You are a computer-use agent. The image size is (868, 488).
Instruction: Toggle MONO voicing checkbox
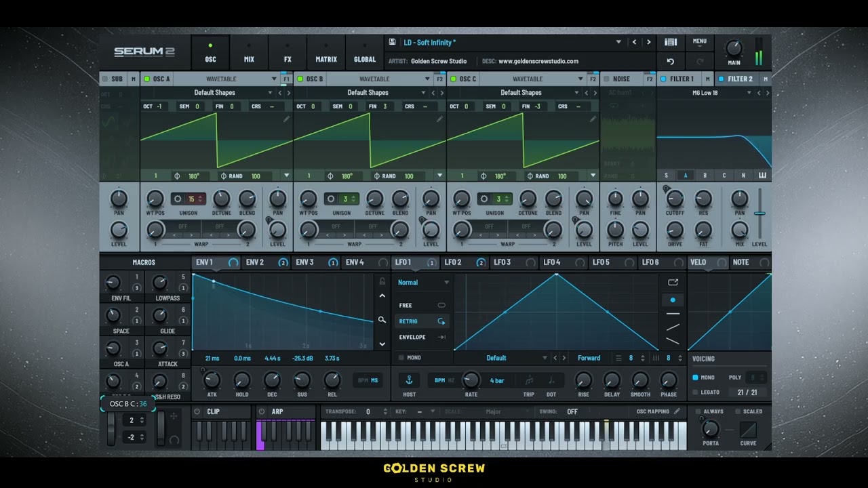(696, 378)
